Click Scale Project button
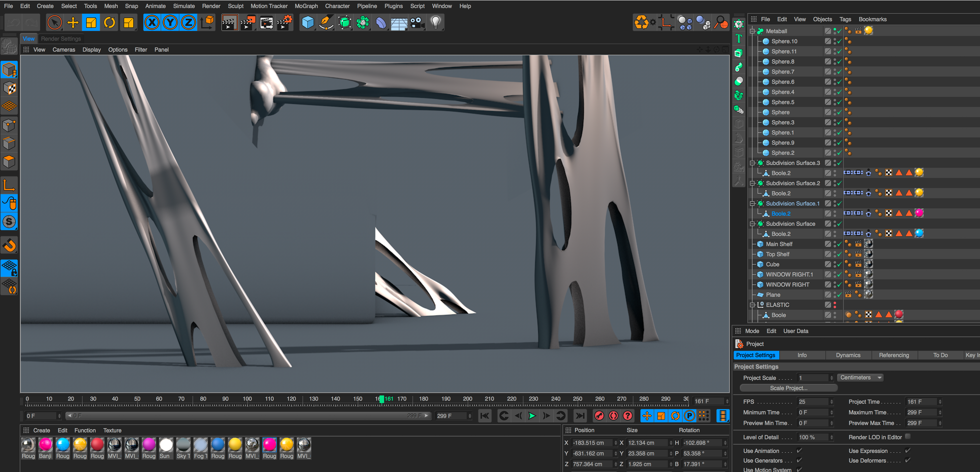Viewport: 980px width, 472px height. tap(788, 388)
